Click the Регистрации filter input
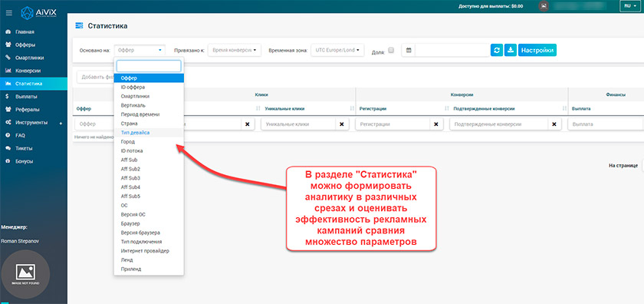The height and width of the screenshot is (304, 644). tap(393, 124)
